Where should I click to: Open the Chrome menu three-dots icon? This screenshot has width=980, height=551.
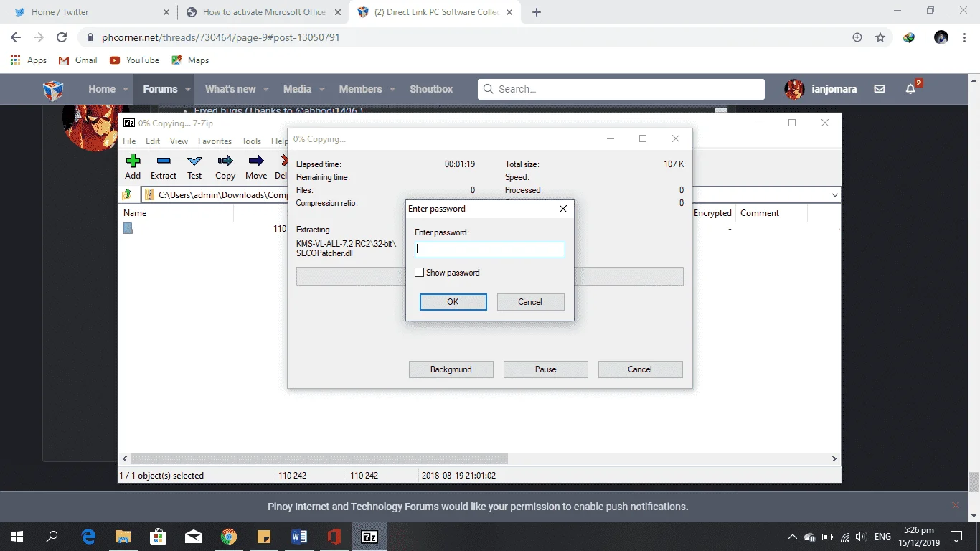965,37
